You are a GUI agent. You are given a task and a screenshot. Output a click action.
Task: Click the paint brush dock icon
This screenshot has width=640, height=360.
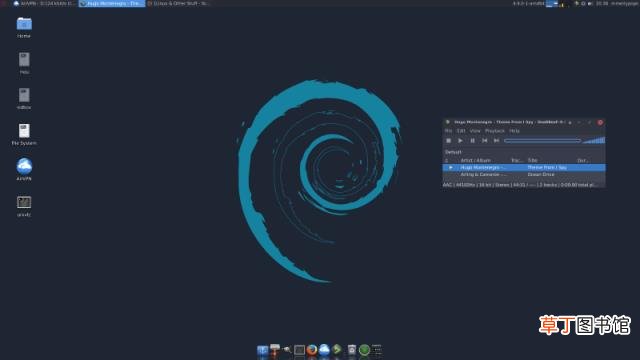pyautogui.click(x=275, y=350)
